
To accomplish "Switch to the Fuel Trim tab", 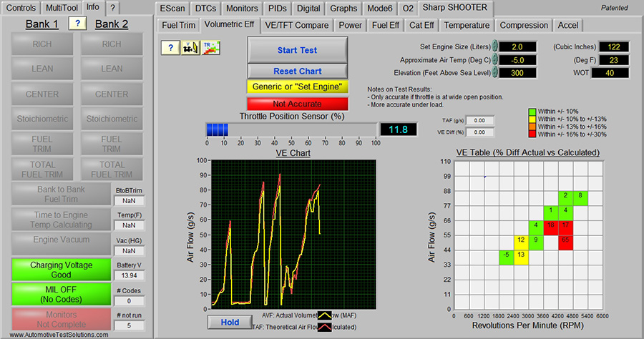I will pos(178,25).
